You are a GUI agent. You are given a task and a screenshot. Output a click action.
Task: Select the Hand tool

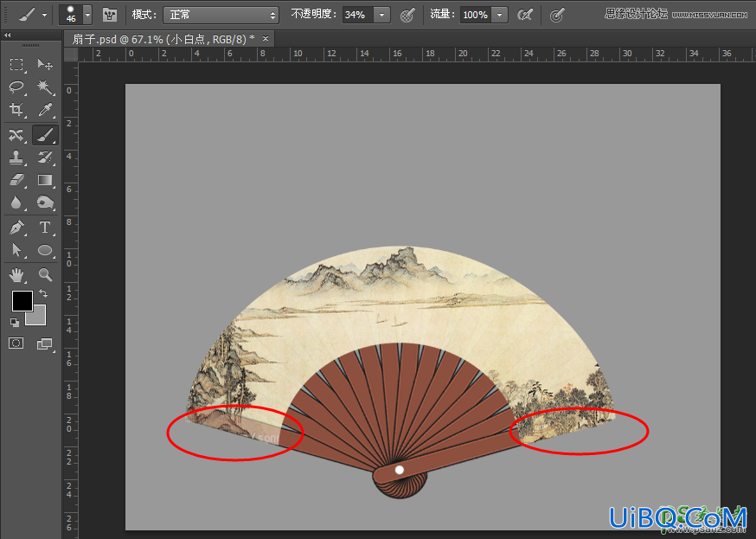pyautogui.click(x=16, y=275)
